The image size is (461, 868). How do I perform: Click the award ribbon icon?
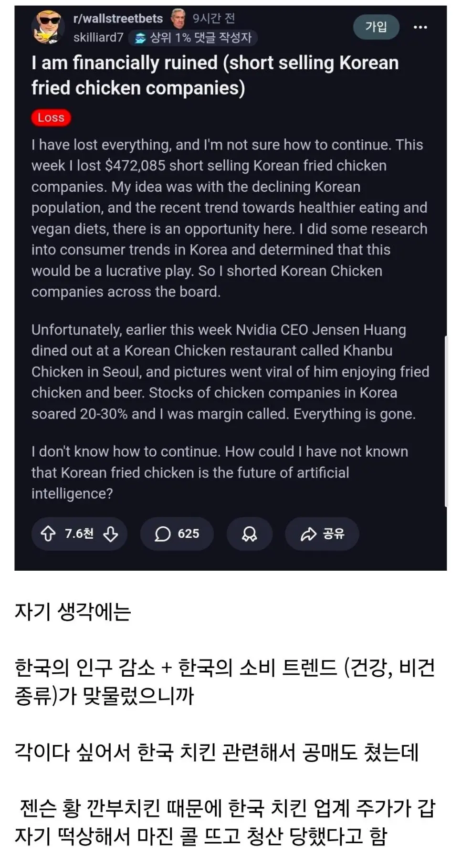(250, 533)
